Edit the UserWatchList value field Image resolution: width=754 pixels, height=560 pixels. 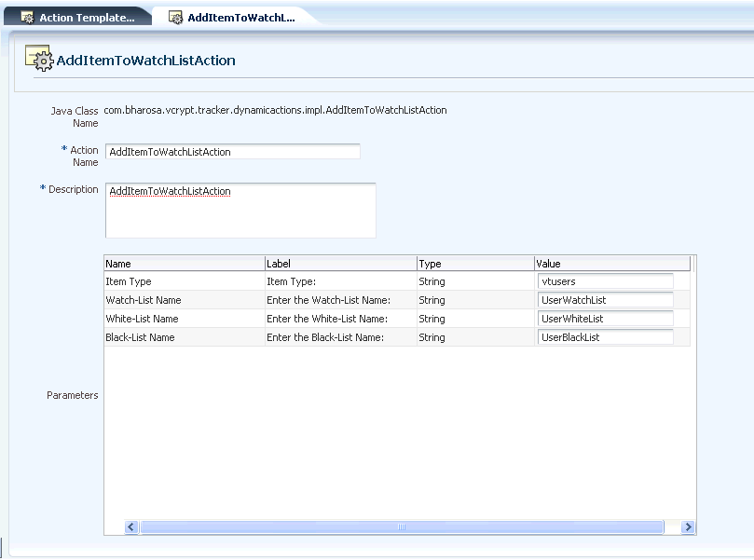(604, 299)
